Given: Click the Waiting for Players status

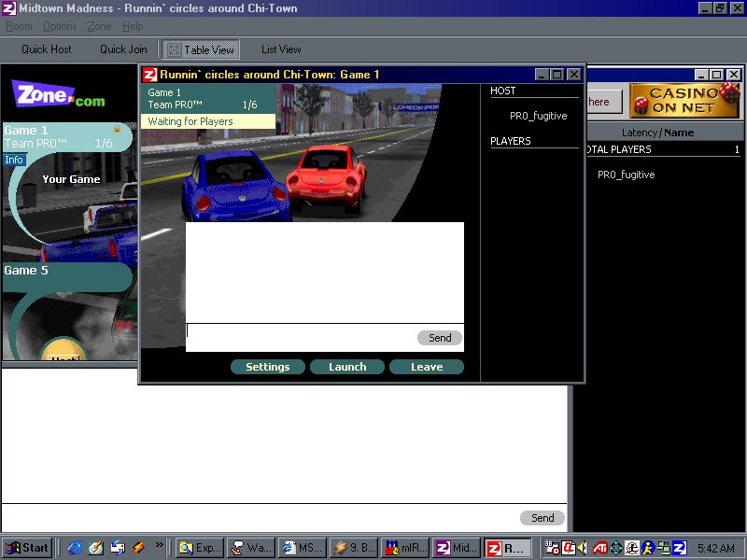Looking at the screenshot, I should tap(207, 121).
